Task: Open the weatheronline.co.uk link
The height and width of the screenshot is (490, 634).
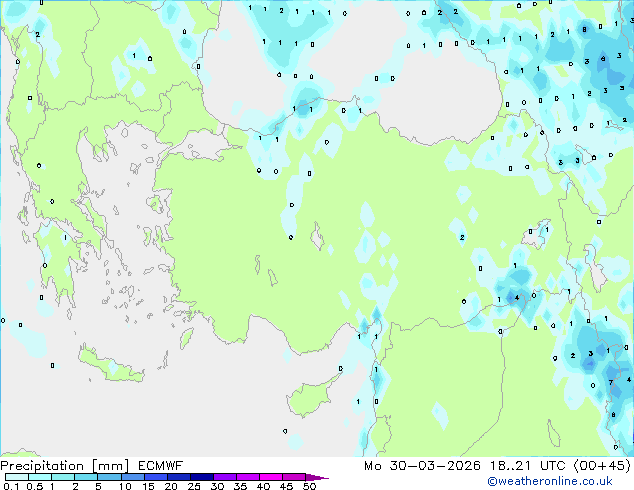Action: (549, 481)
